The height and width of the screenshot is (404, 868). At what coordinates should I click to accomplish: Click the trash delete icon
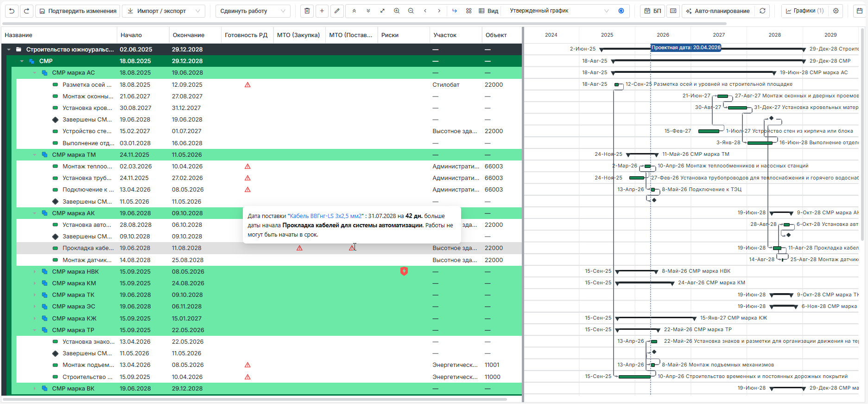coord(307,11)
